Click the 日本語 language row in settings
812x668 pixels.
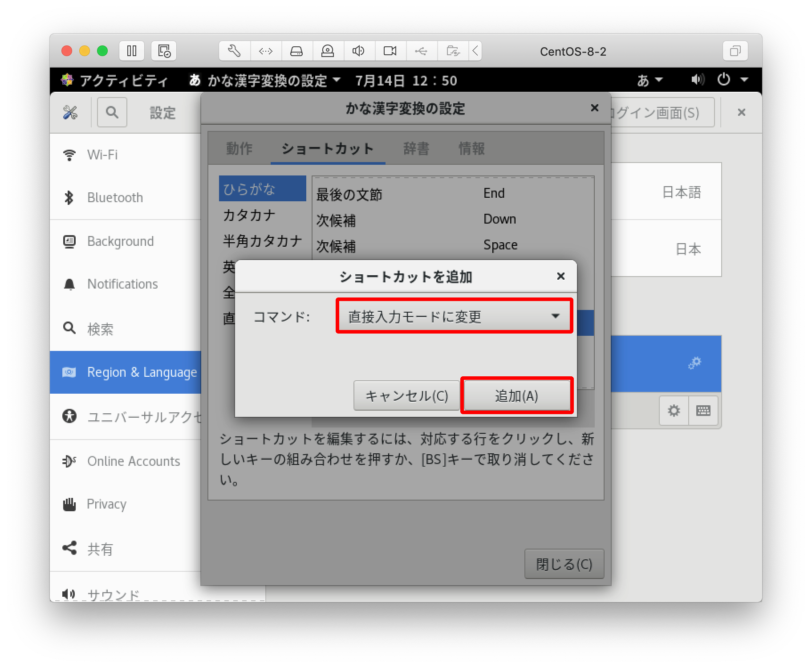(666, 192)
